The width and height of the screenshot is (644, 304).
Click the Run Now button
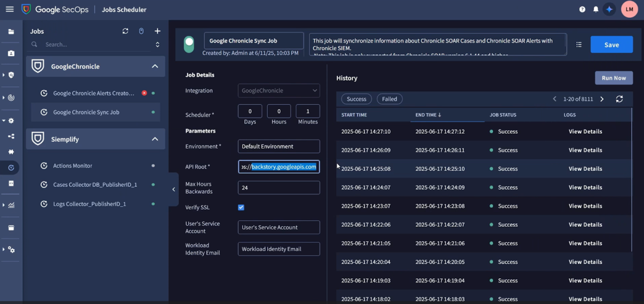pos(613,78)
